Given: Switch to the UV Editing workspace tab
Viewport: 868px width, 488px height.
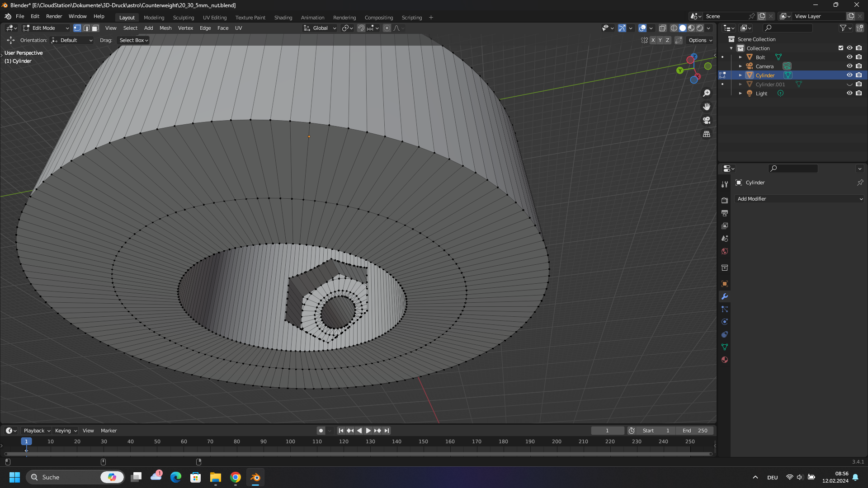Looking at the screenshot, I should coord(215,18).
